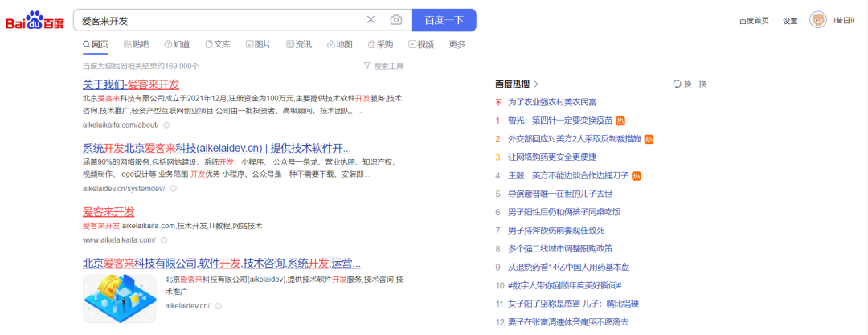Click the 网页 magnifier icon
Screen dimensions: 868x335
pos(86,44)
